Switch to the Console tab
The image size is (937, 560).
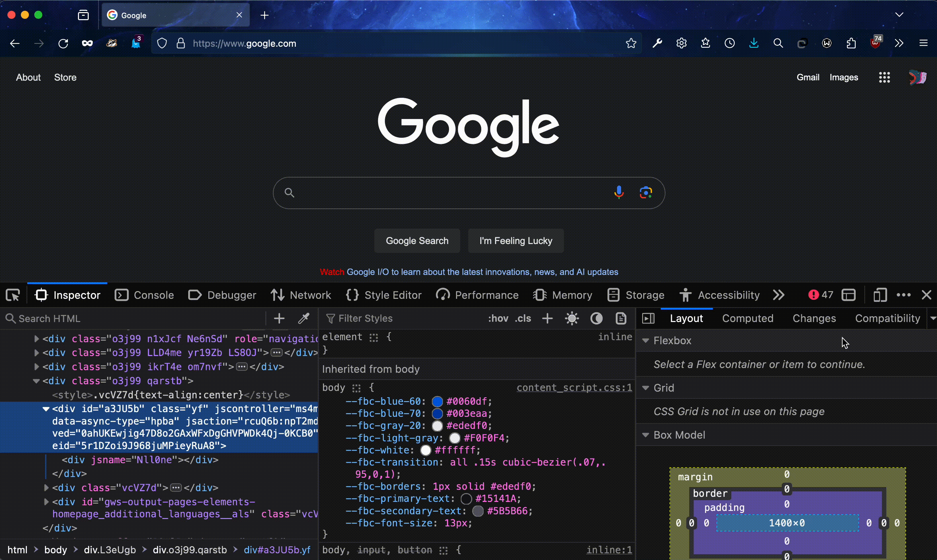(x=145, y=295)
